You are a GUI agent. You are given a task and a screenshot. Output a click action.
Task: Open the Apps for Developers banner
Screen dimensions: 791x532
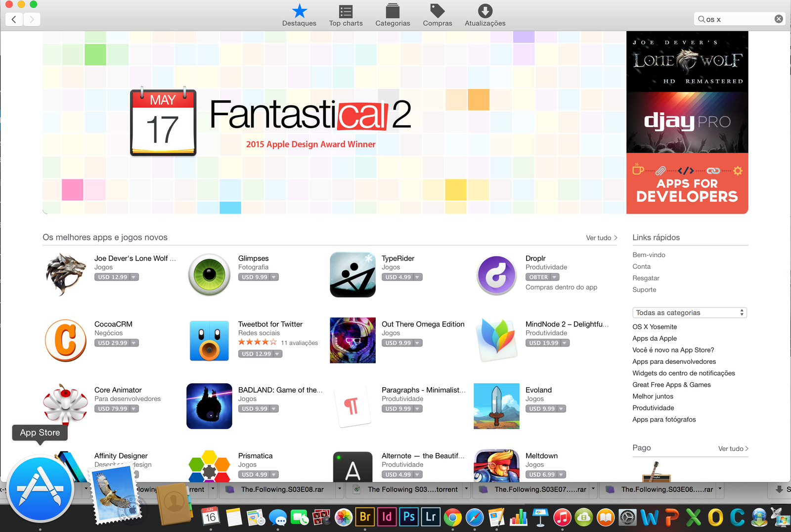(687, 183)
